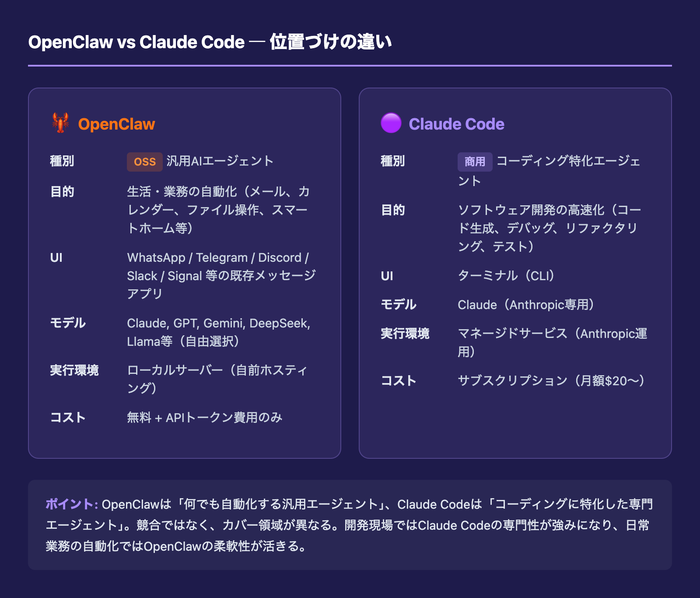Select the 商用 badge in the Claude Code card
The width and height of the screenshot is (700, 598).
click(x=474, y=161)
